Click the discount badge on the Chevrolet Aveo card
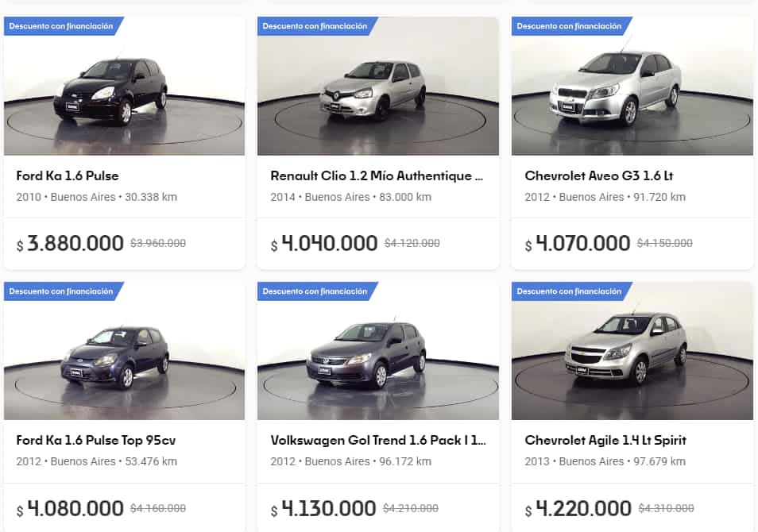Screen dimensions: 758x532 566,25
